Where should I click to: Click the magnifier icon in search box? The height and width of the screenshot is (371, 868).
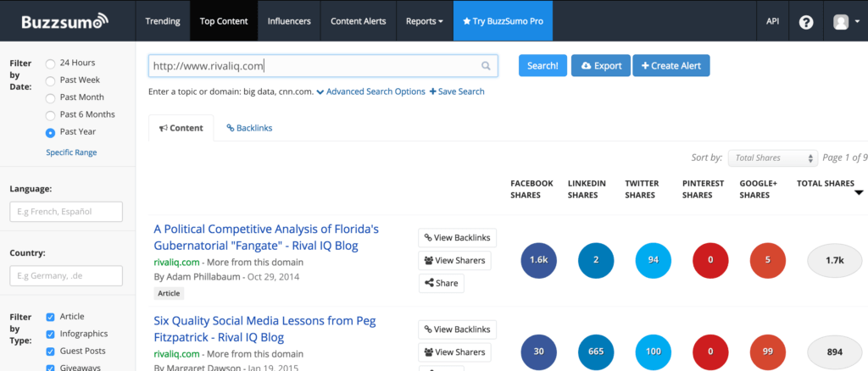point(486,66)
